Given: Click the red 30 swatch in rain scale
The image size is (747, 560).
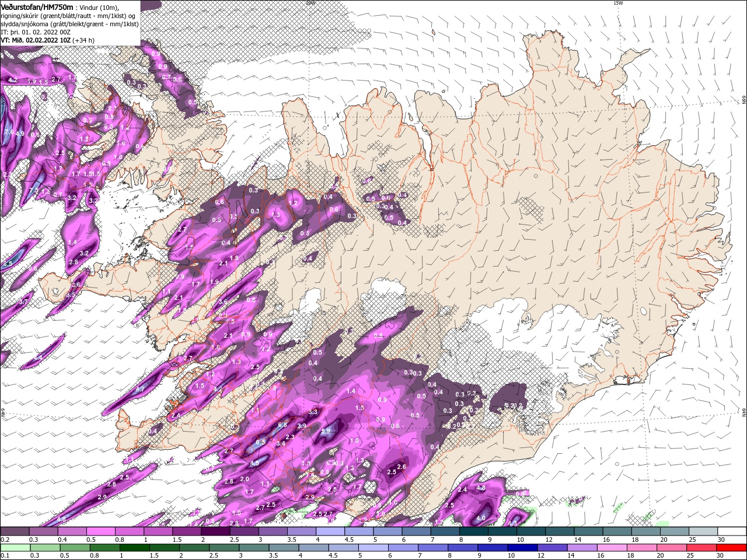Looking at the screenshot, I should tap(732, 548).
